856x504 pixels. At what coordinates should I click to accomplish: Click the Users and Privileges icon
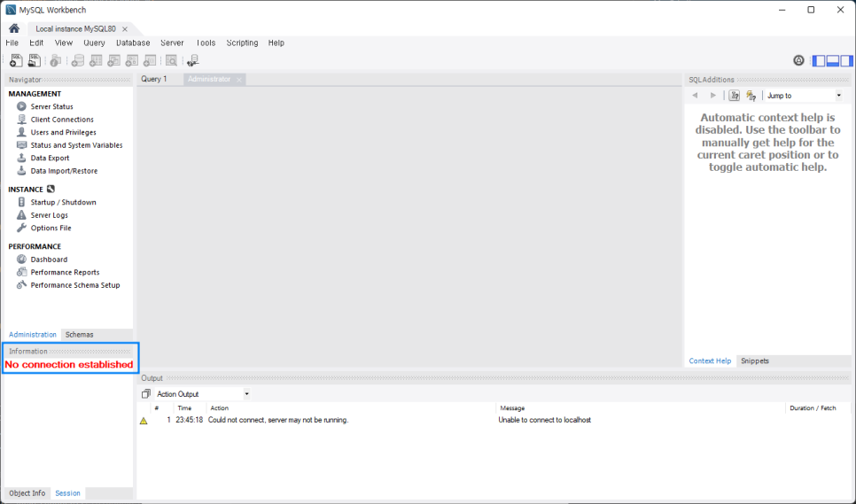click(x=21, y=132)
